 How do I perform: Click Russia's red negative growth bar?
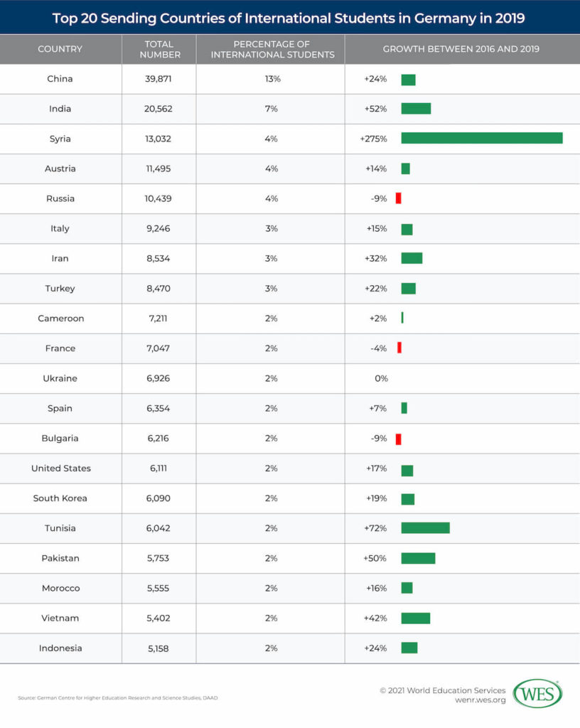(x=399, y=198)
